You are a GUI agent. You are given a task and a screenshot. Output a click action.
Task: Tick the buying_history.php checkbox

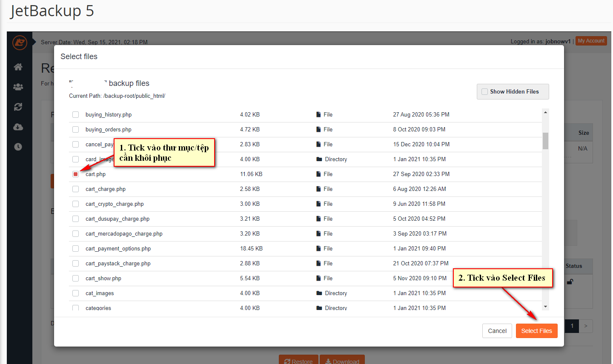75,114
